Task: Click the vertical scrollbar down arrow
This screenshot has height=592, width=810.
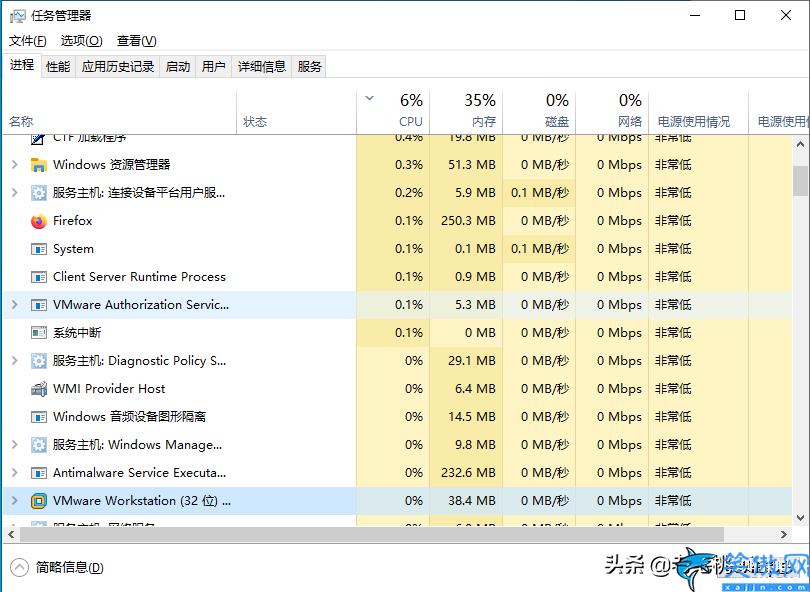Action: (800, 518)
